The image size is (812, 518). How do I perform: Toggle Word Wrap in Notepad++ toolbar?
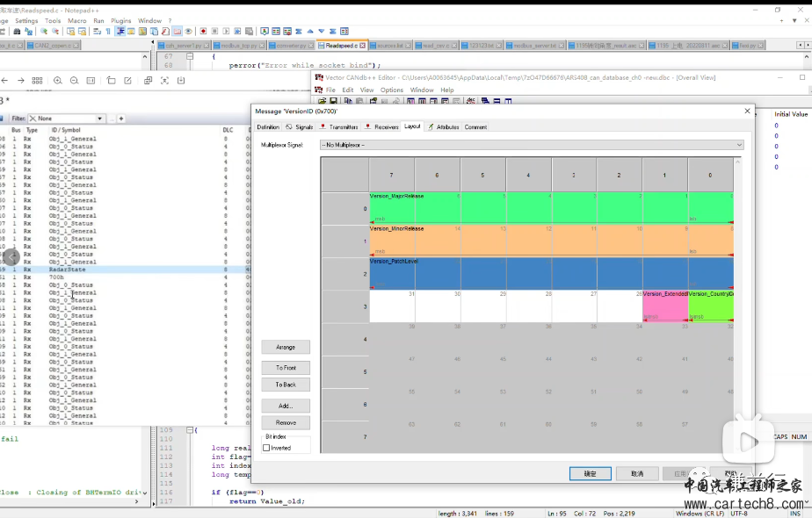pos(97,32)
